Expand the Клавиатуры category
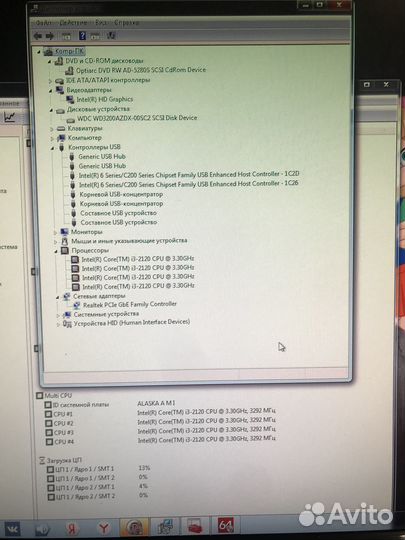The width and height of the screenshot is (405, 540). tap(52, 129)
